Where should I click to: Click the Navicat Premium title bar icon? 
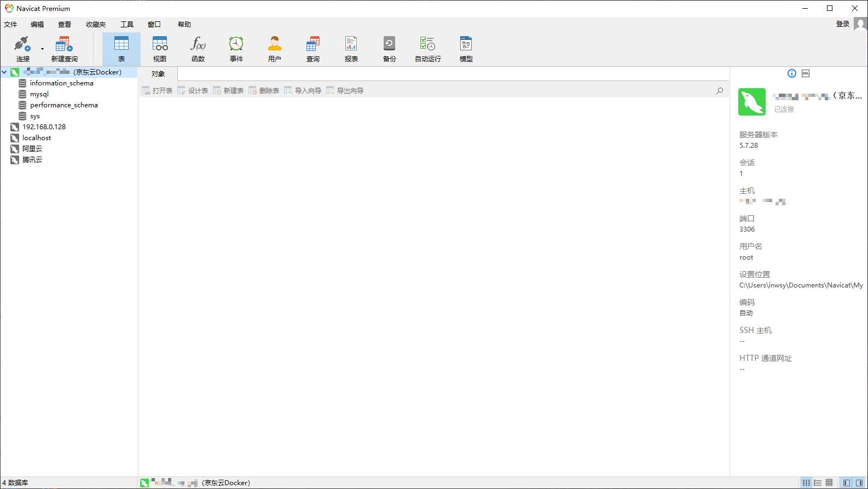click(x=9, y=8)
